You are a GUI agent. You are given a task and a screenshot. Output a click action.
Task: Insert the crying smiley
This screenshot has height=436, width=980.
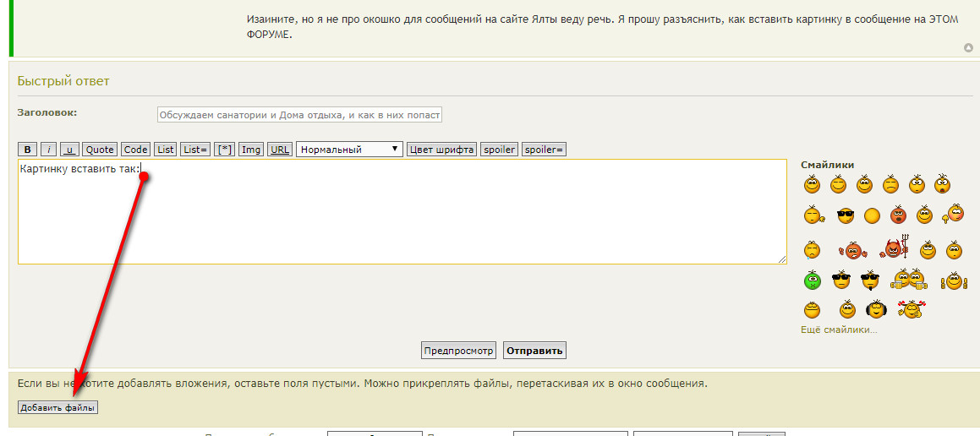point(813,249)
